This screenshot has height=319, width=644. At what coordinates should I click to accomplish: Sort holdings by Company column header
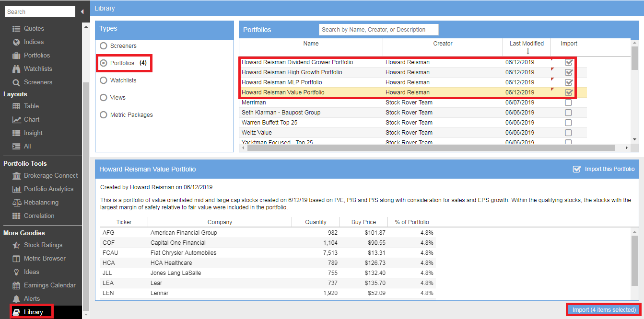pos(220,222)
